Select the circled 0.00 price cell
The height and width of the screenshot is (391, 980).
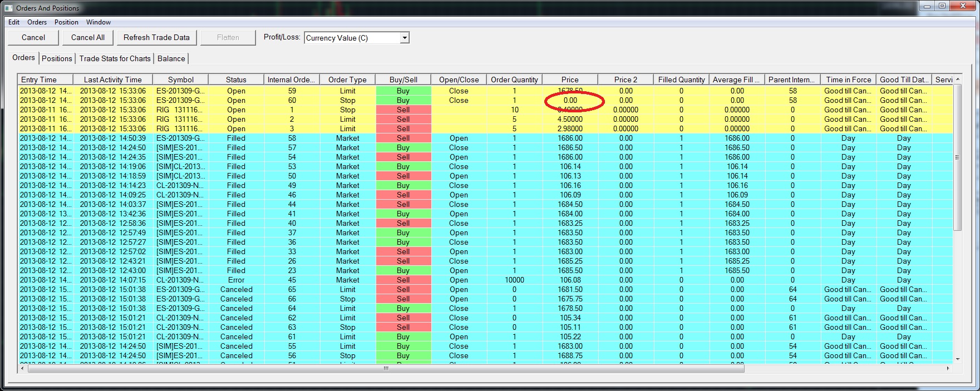[x=570, y=101]
